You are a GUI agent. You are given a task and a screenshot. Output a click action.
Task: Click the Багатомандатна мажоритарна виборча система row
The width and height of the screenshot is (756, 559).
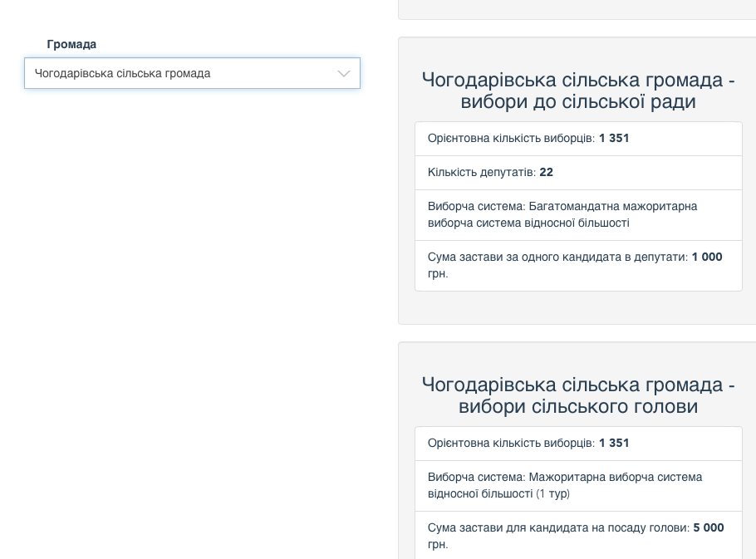pos(578,214)
